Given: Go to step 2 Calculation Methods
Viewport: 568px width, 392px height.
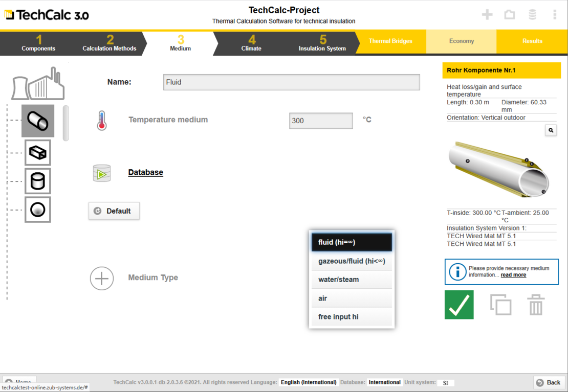Looking at the screenshot, I should tap(110, 43).
